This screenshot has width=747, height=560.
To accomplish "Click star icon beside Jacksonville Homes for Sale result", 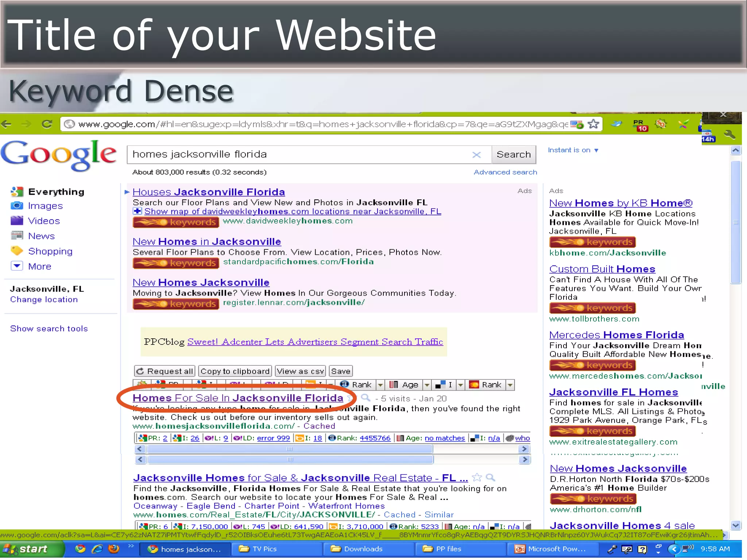I will coord(477,477).
